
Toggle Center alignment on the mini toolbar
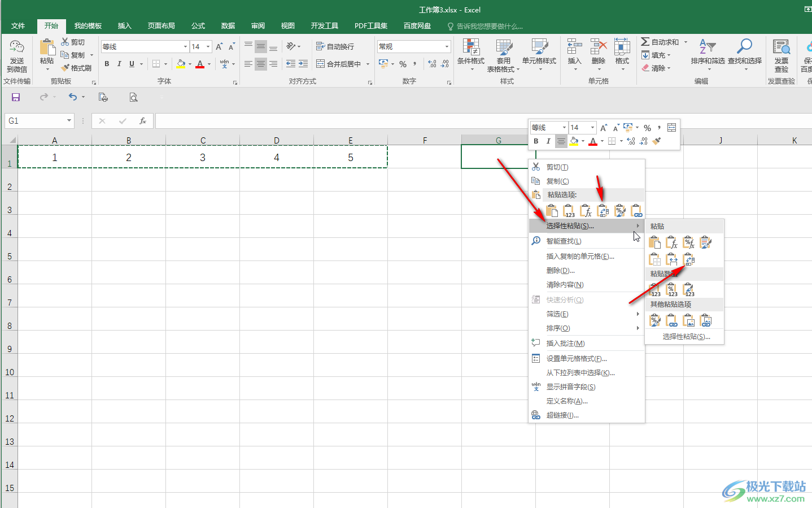click(561, 141)
